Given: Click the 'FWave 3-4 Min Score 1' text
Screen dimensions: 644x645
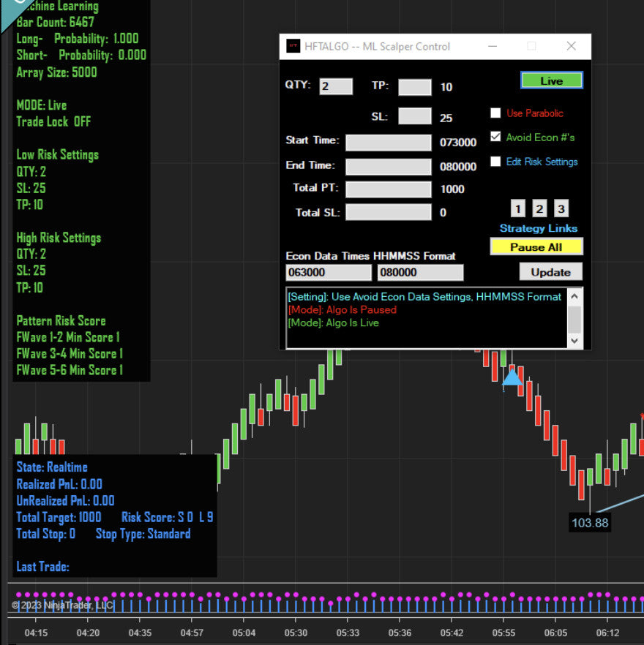Looking at the screenshot, I should click(x=70, y=354).
